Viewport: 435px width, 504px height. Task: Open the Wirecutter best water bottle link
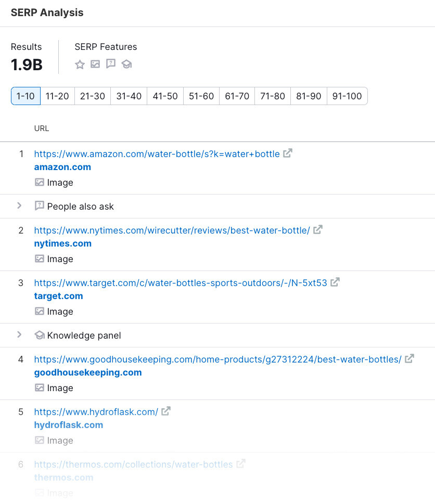pyautogui.click(x=172, y=229)
